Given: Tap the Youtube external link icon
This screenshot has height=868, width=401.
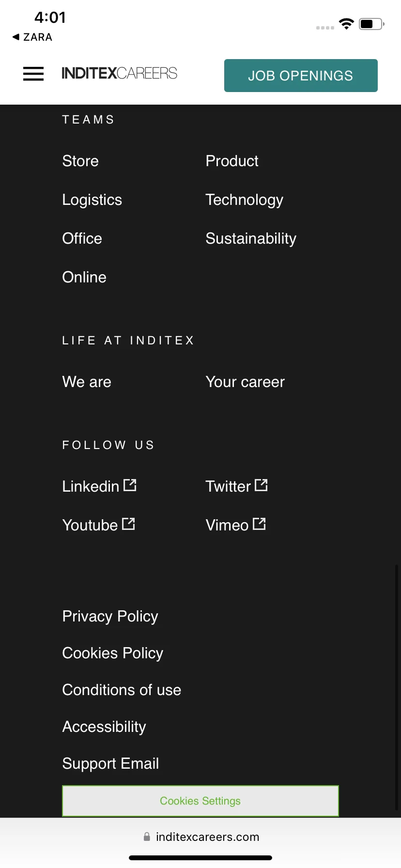Looking at the screenshot, I should [128, 524].
